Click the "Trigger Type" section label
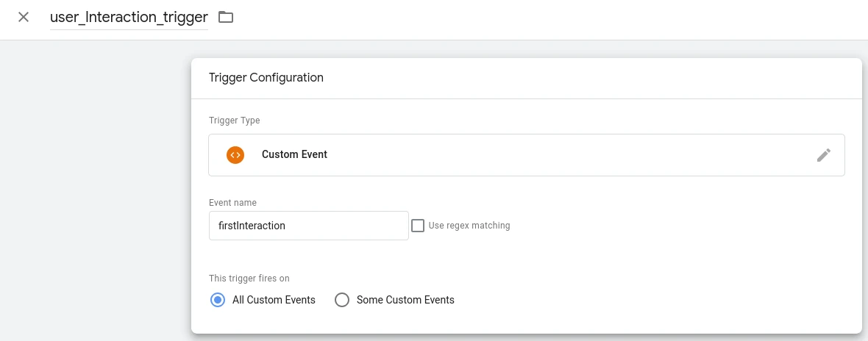The height and width of the screenshot is (341, 868). point(234,121)
